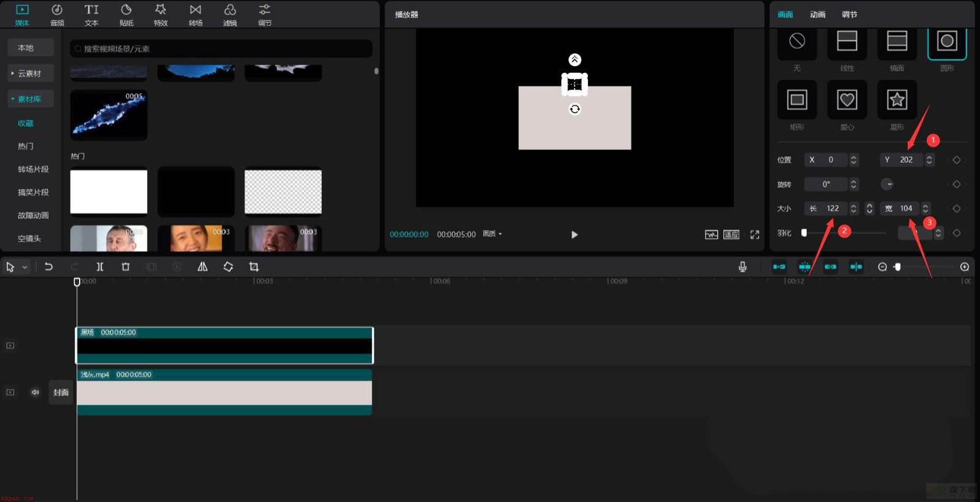The image size is (980, 502).
Task: Click the split clip tool in timeline toolbar
Action: pos(100,267)
